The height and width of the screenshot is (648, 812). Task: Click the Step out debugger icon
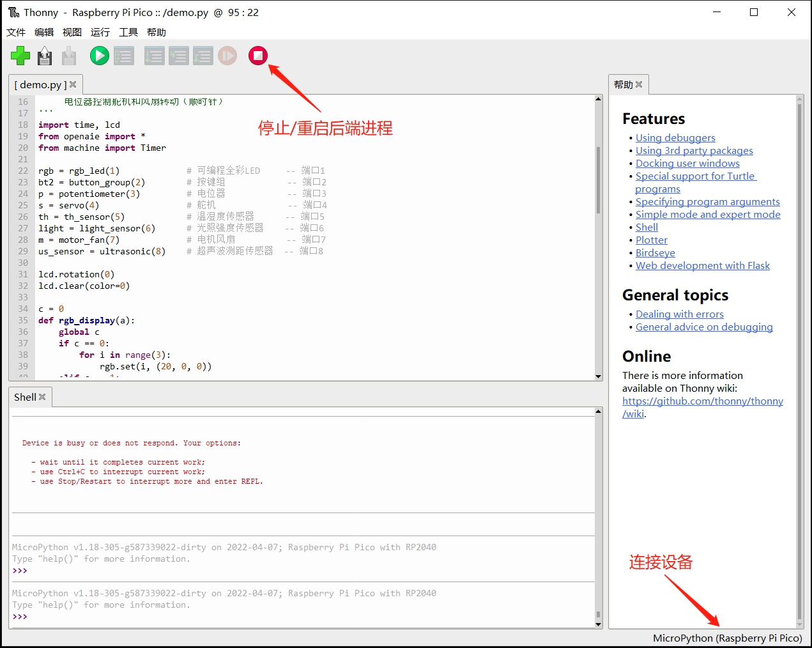pos(203,56)
